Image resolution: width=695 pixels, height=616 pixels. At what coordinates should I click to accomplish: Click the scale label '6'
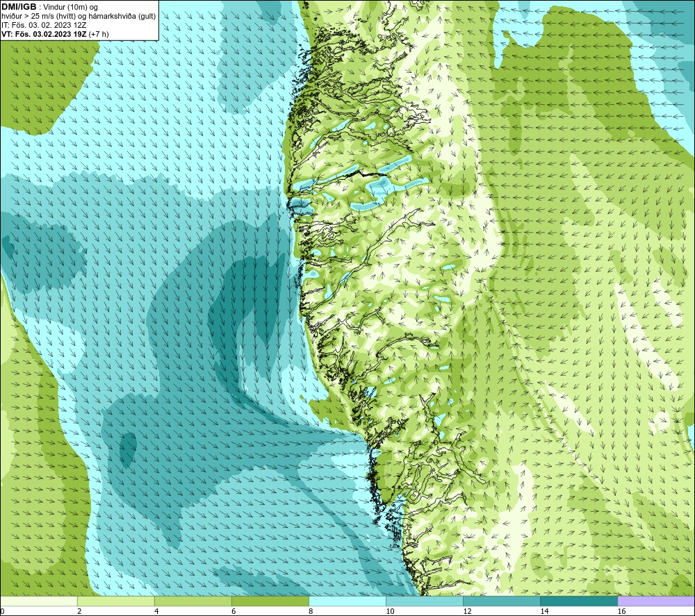point(234,611)
